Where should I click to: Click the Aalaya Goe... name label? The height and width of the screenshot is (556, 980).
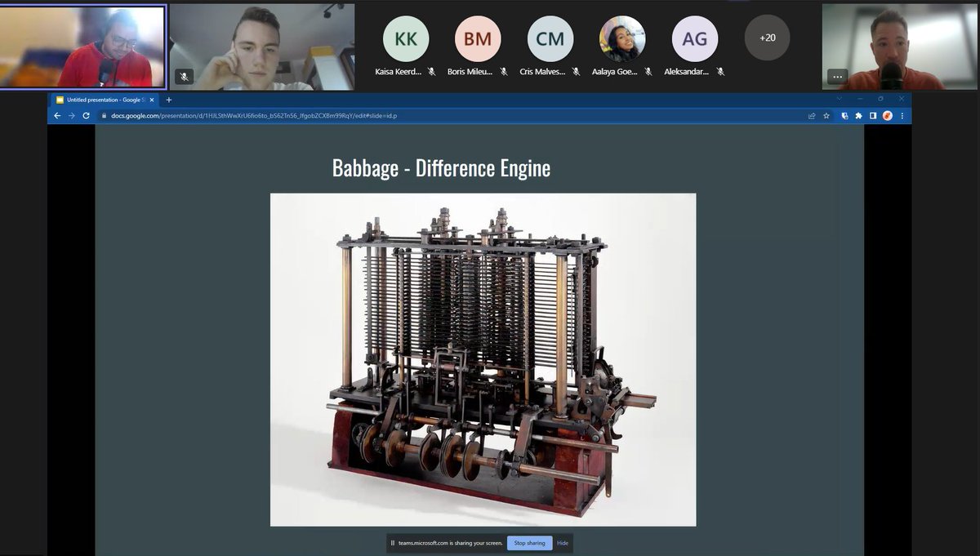coord(617,72)
